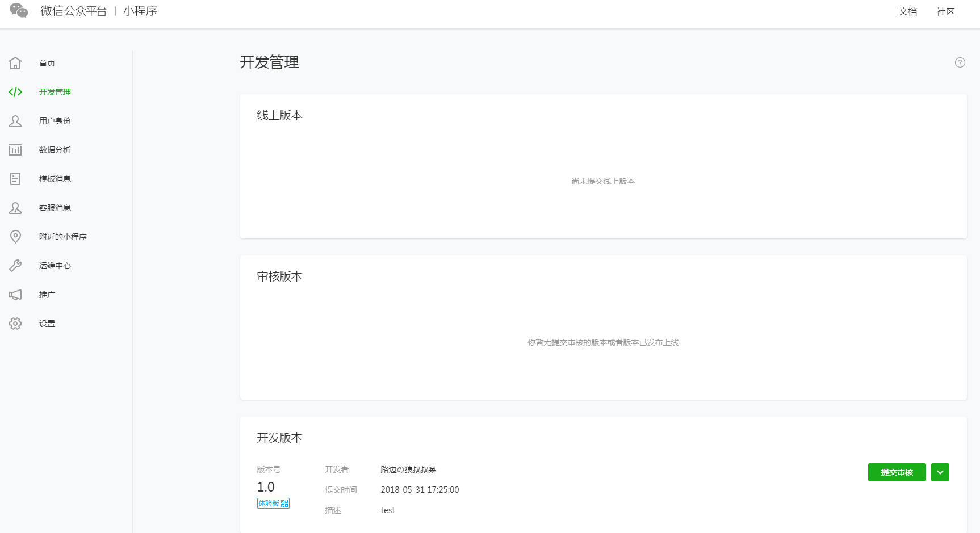Click the code brackets icon for 开发管理
Image resolution: width=980 pixels, height=533 pixels.
15,92
